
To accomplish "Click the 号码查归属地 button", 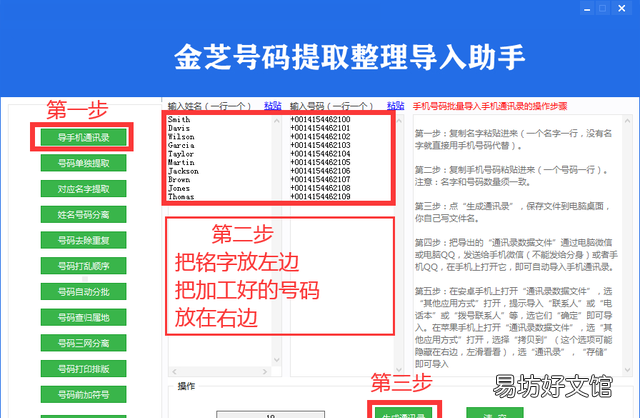I will click(x=83, y=317).
